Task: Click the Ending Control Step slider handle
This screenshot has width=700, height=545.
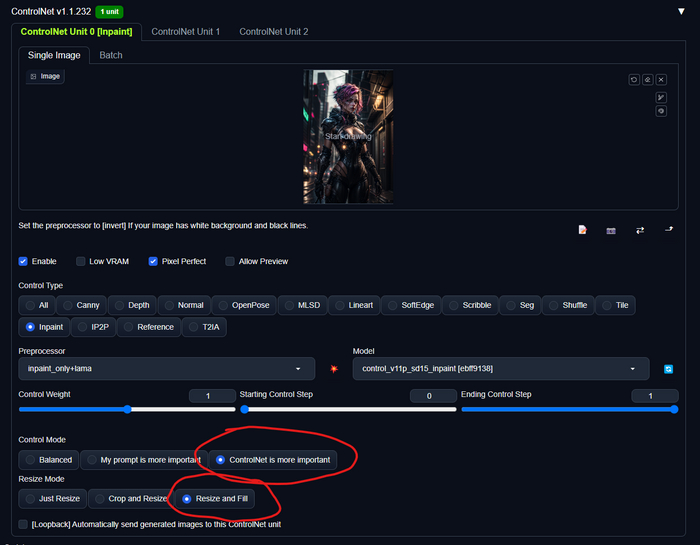Action: (674, 409)
